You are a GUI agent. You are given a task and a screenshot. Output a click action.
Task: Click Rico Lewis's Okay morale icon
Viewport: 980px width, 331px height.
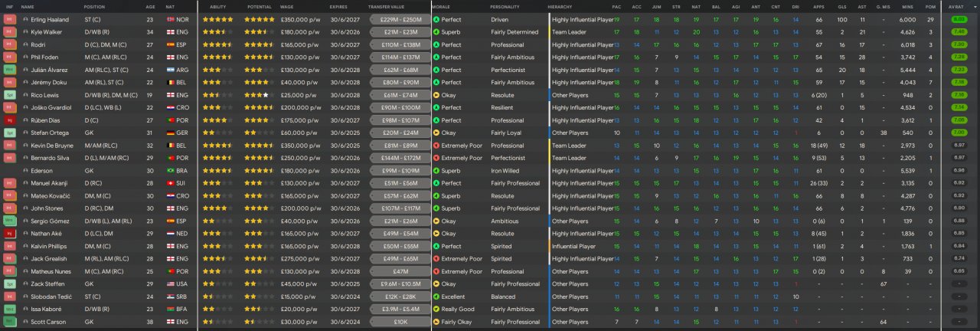click(x=436, y=95)
